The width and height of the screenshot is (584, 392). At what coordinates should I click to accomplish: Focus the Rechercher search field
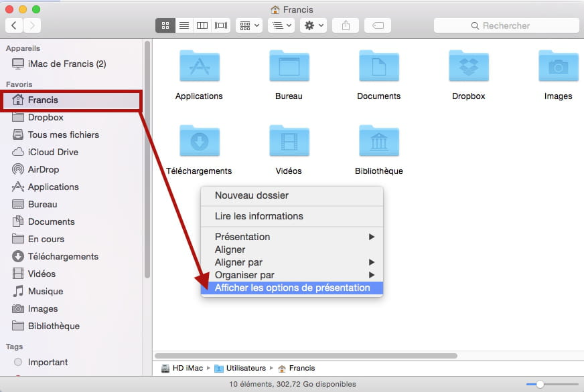click(x=506, y=25)
